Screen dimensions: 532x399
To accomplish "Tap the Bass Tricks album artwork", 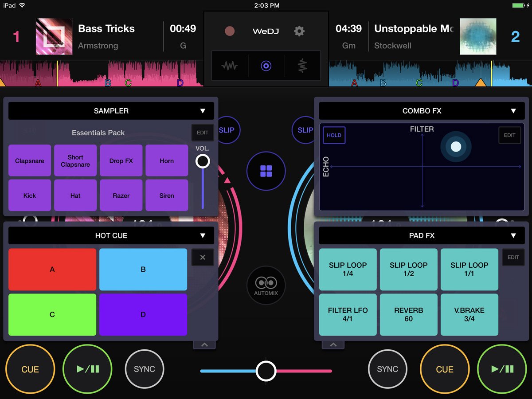I will 54,36.
